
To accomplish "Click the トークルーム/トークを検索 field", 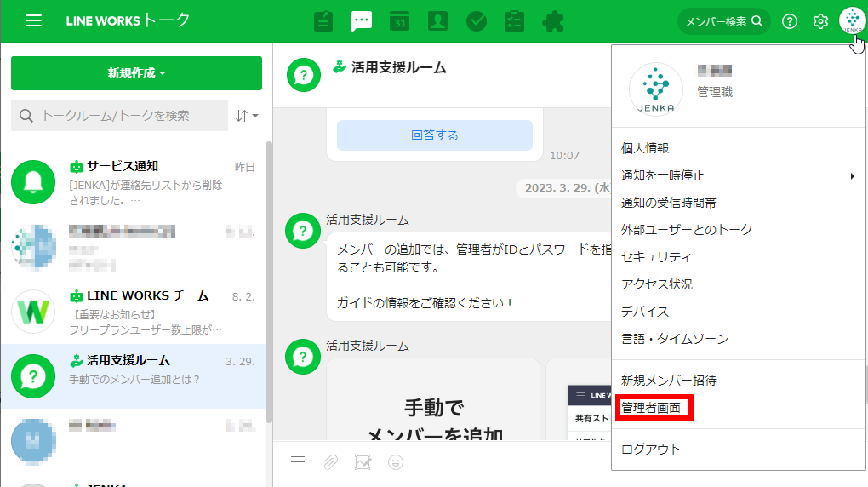I will [x=120, y=116].
